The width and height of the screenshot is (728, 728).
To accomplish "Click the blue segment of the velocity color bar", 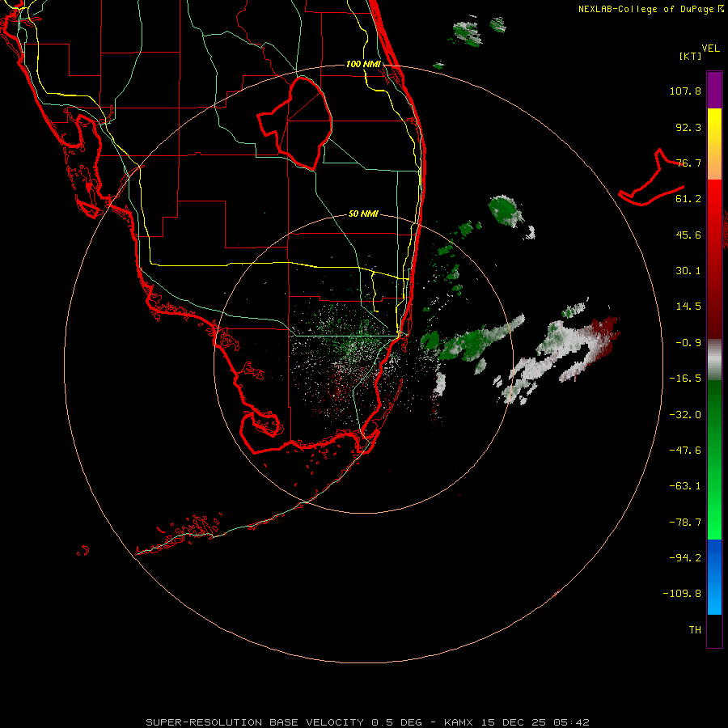I will pos(714,577).
